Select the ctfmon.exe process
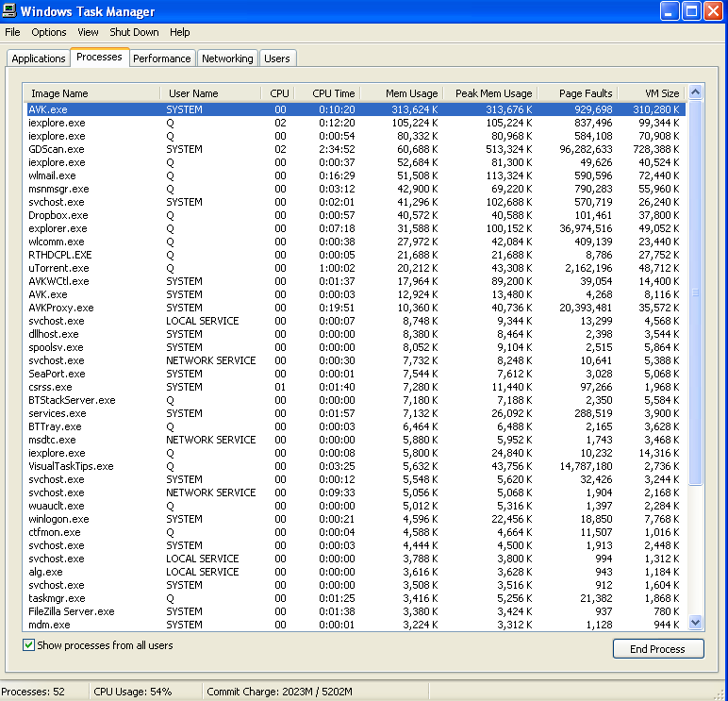Image resolution: width=728 pixels, height=701 pixels. point(356,532)
